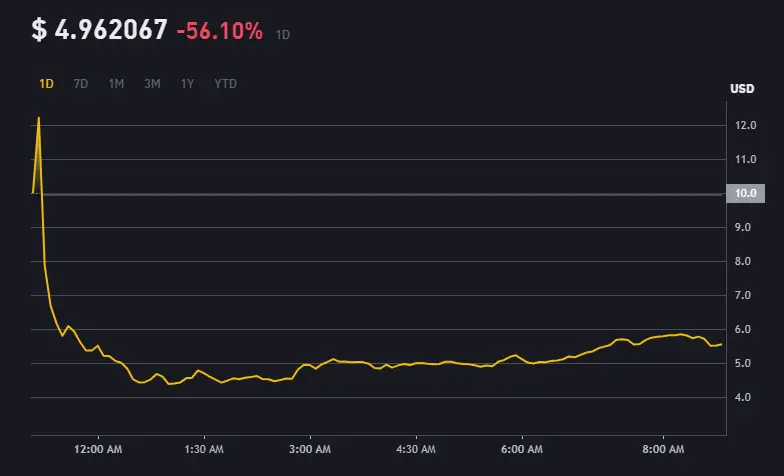Switch to the 7D time range
This screenshot has height=476, width=784.
[80, 84]
